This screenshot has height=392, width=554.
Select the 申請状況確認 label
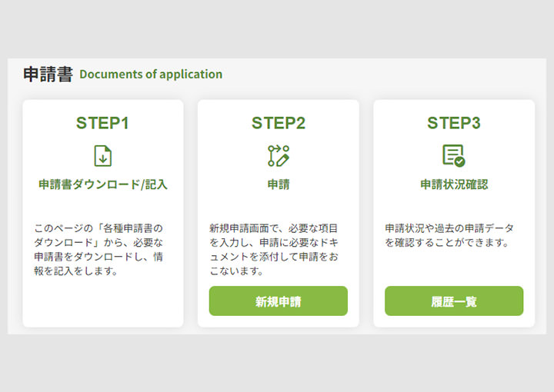[453, 184]
